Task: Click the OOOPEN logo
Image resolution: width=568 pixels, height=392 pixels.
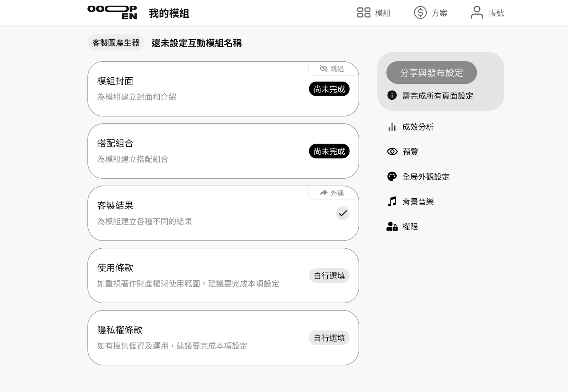Action: click(112, 12)
